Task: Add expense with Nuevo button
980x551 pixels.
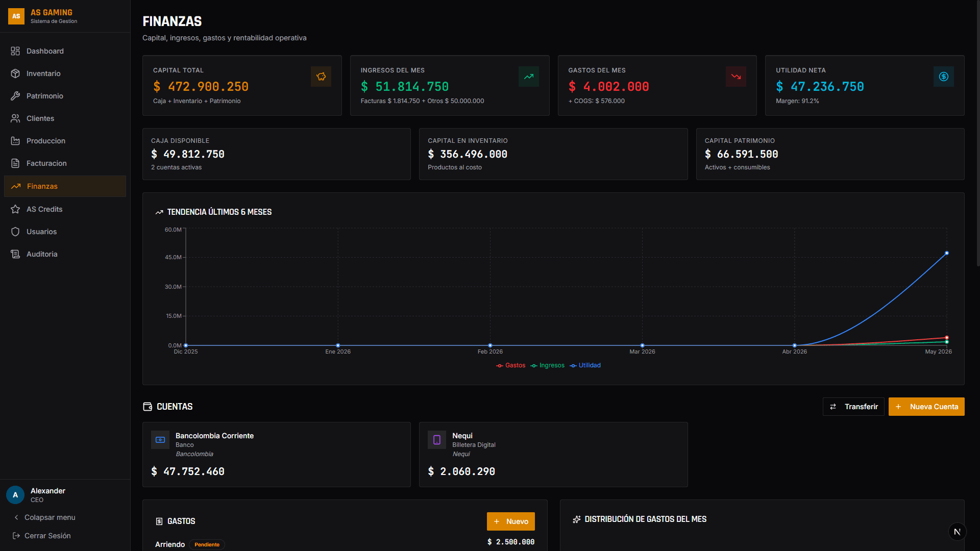Action: point(511,521)
